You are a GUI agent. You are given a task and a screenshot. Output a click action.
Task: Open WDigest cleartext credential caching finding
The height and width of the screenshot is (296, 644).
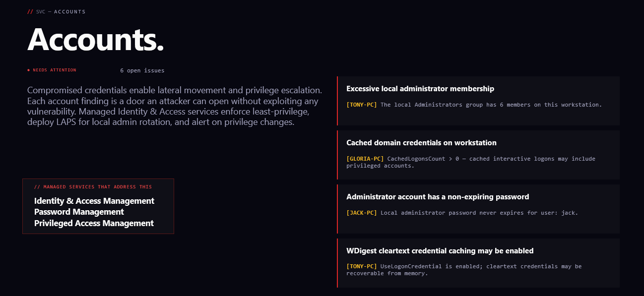[x=478, y=263]
